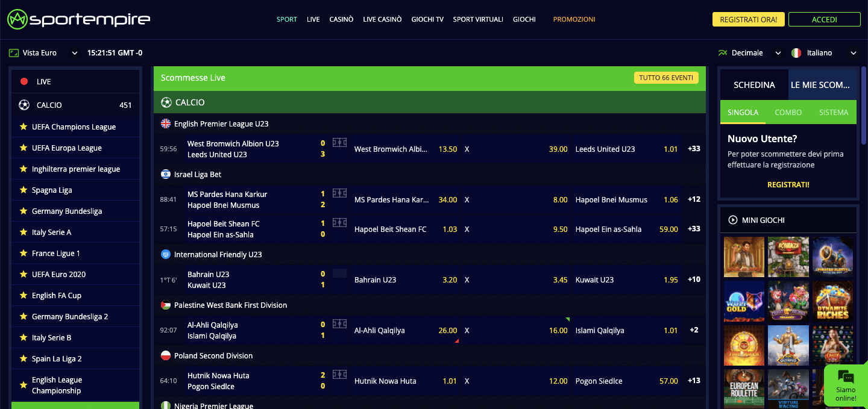The width and height of the screenshot is (868, 409).
Task: Select the 13.50 odds for West Bromwich Albion
Action: (x=447, y=149)
